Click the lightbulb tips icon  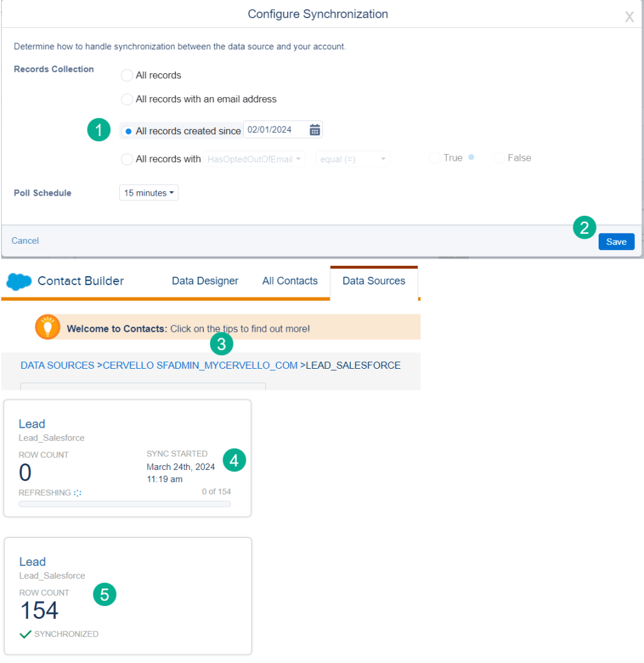pos(47,328)
